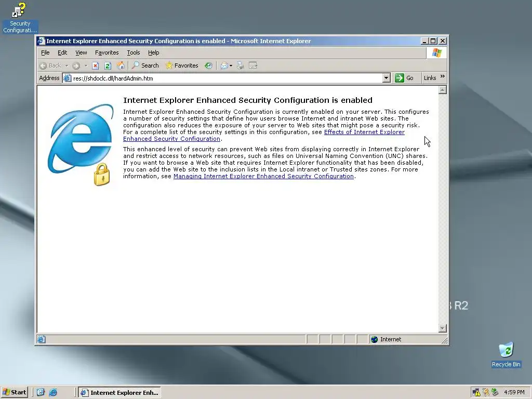Select the Recycle Bin desktop icon

tap(506, 355)
